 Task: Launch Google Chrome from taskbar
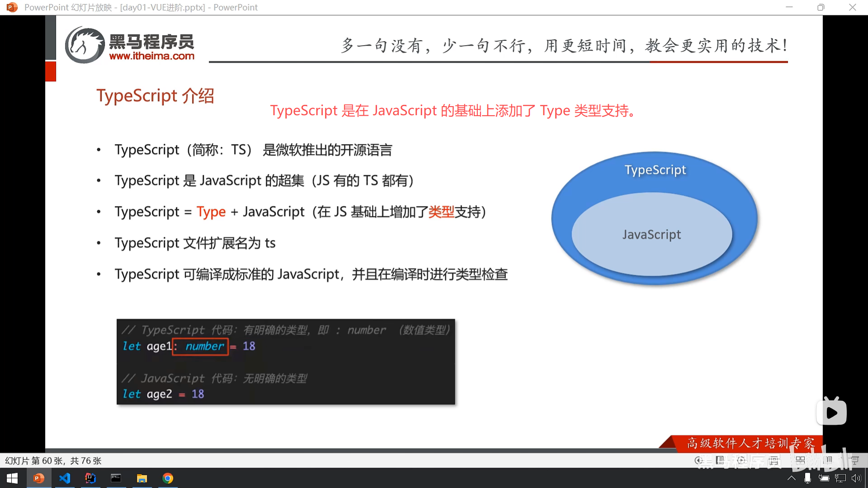coord(168,478)
